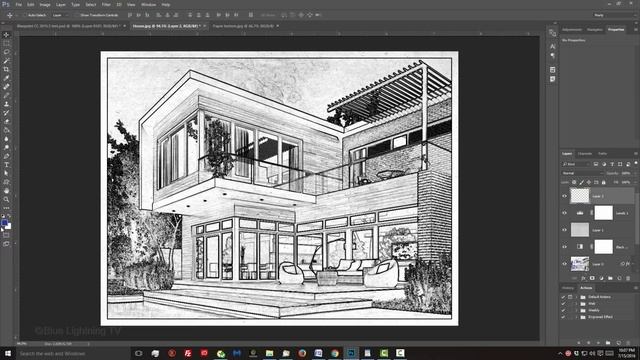
Task: Open the new adjustment layer icon menu
Action: 601,278
